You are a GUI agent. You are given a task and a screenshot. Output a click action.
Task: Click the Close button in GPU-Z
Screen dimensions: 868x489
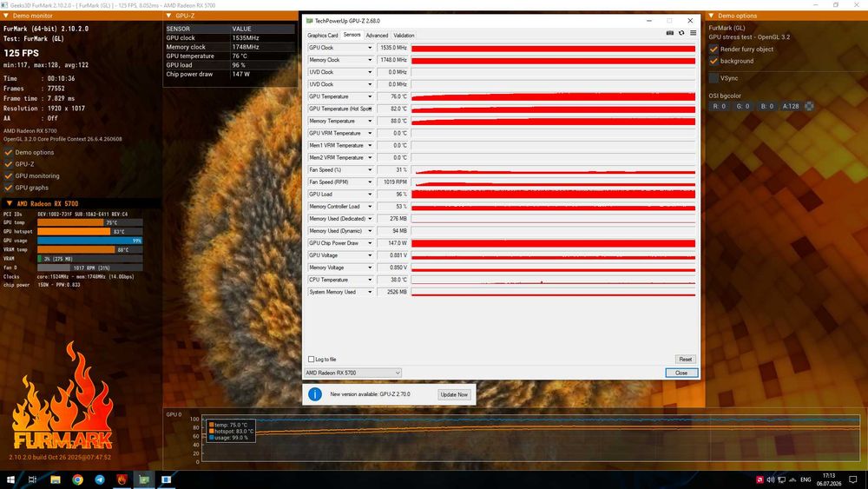click(x=681, y=373)
